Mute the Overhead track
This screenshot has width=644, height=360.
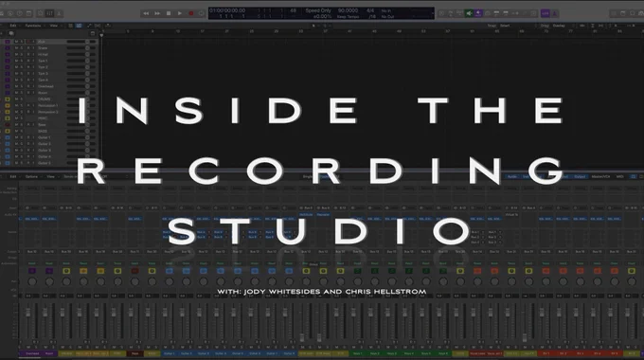coord(16,86)
